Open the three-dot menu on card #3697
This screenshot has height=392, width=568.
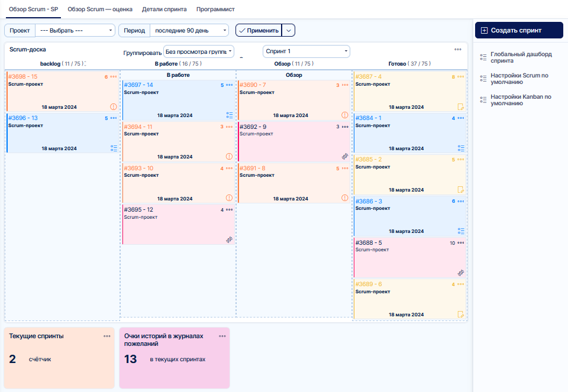(230, 85)
